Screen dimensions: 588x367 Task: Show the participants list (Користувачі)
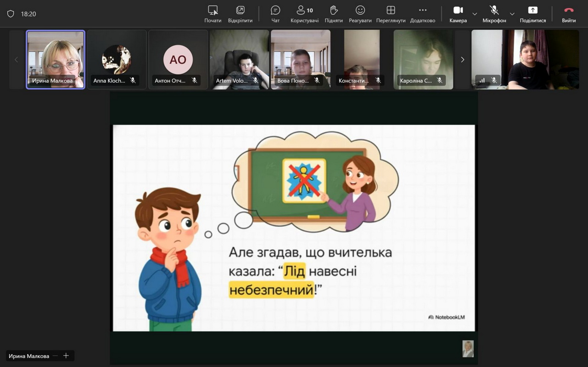point(304,13)
